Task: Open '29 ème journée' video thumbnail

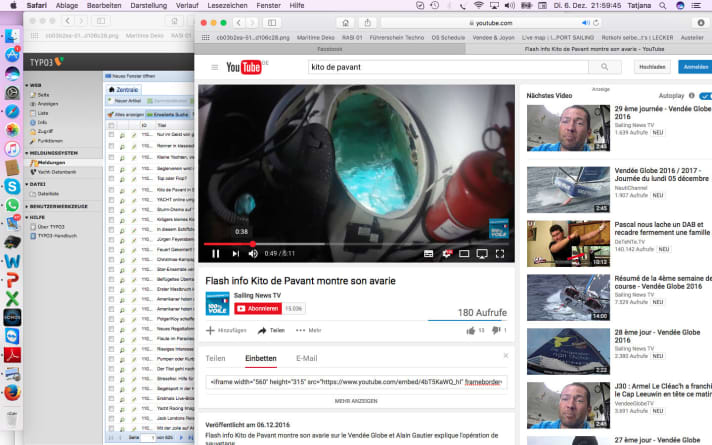Action: pos(569,128)
